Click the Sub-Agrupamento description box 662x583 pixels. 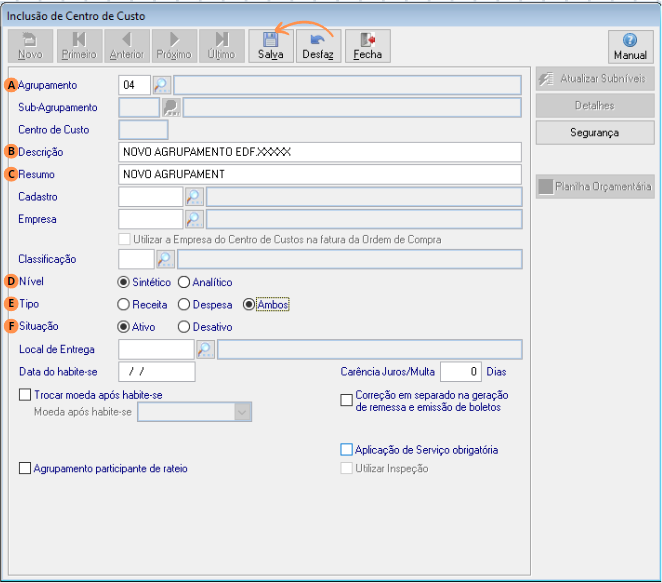[x=352, y=108]
